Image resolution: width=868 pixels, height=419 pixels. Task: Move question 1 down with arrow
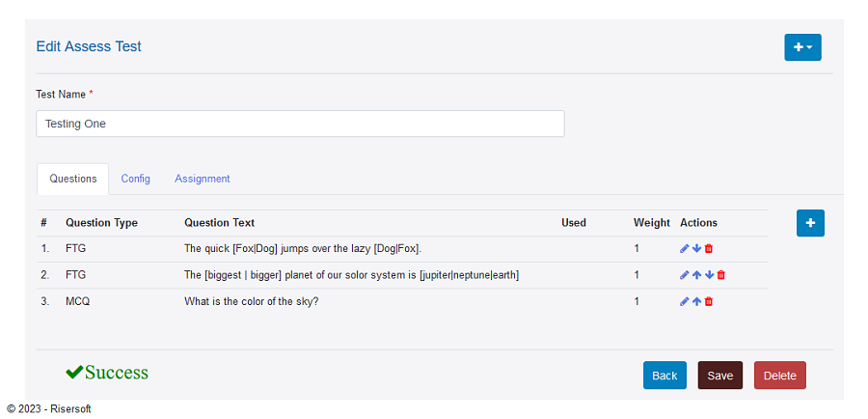coord(696,249)
